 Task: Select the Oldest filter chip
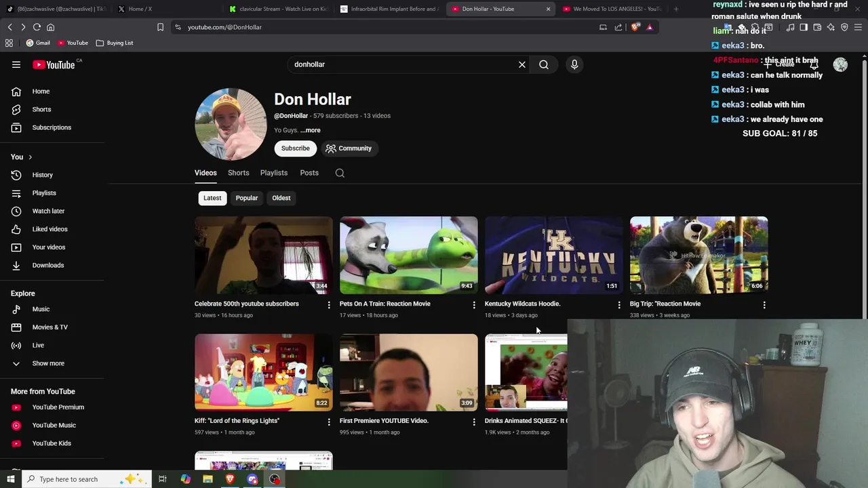[281, 198]
